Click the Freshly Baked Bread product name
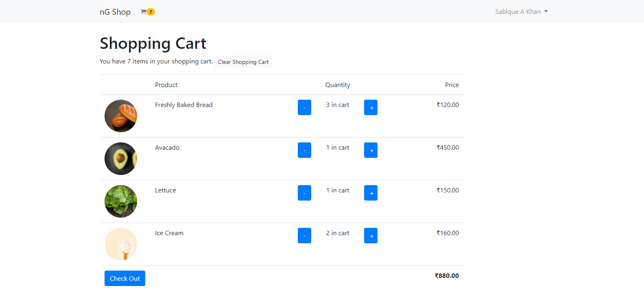This screenshot has width=644, height=308. pos(184,105)
